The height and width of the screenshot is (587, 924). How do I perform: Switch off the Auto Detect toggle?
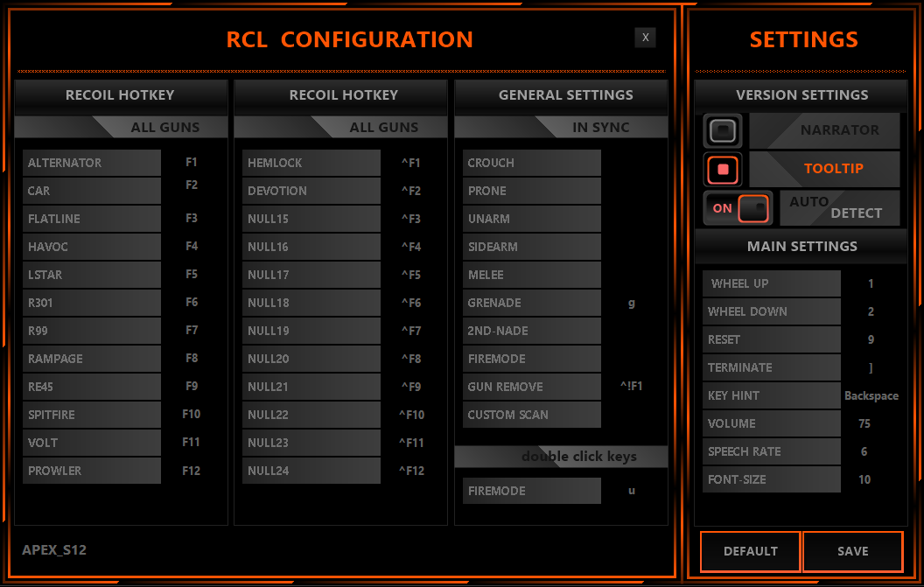tap(738, 208)
